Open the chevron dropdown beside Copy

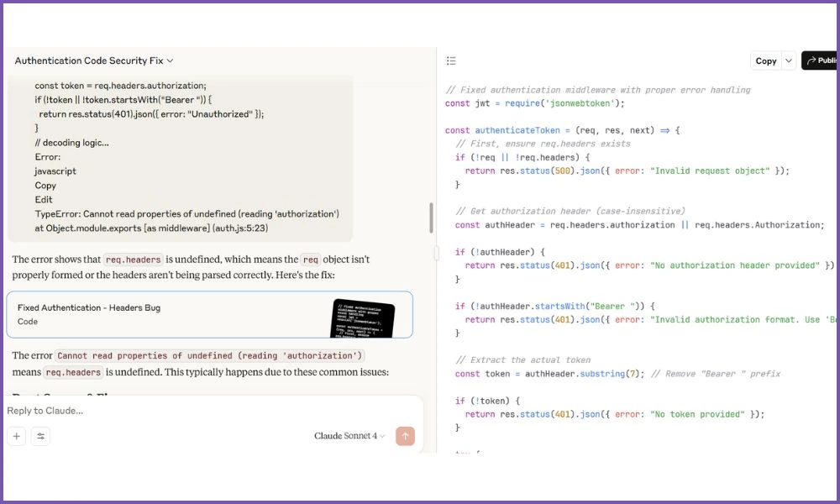click(x=788, y=60)
